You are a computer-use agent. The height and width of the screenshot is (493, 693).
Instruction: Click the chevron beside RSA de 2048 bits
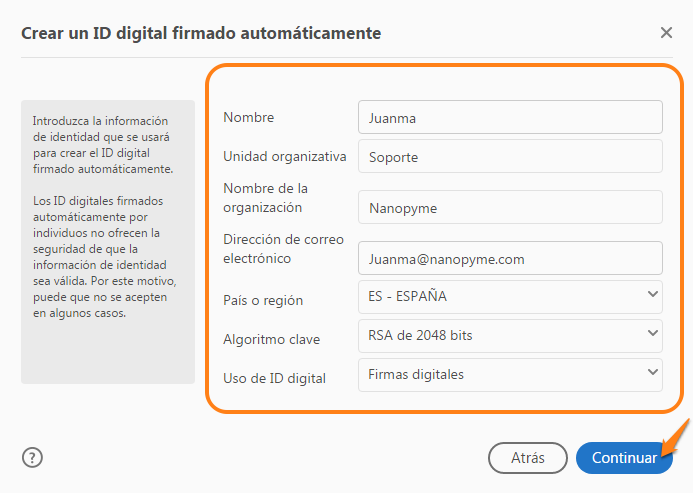click(652, 333)
